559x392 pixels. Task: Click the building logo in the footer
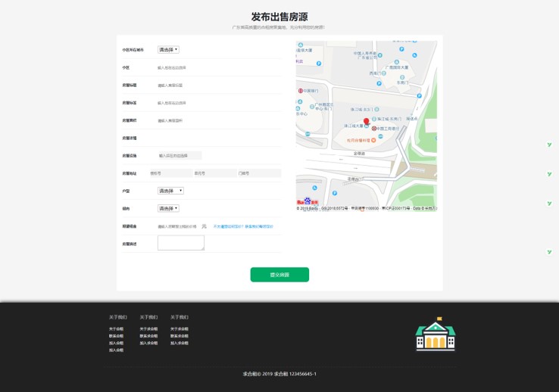coord(436,334)
